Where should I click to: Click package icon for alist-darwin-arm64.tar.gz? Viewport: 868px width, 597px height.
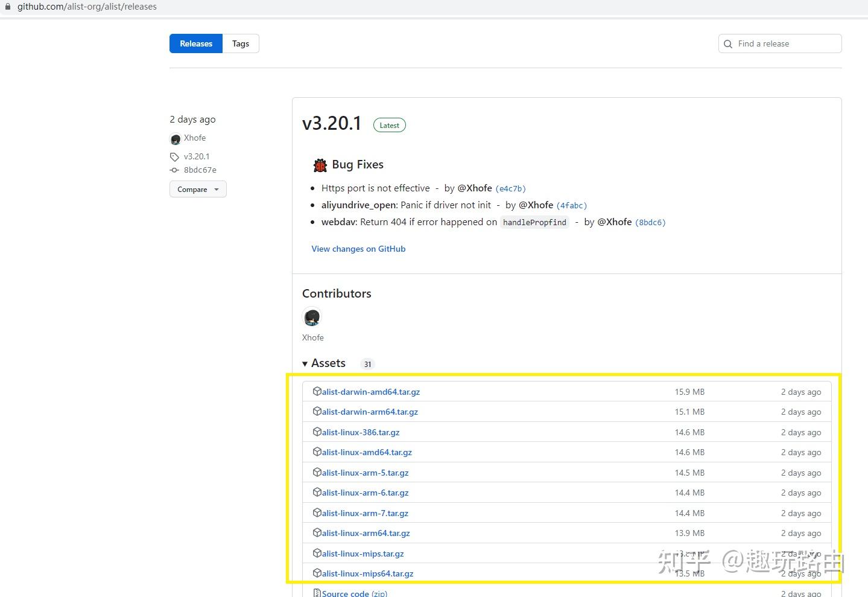[x=317, y=412]
